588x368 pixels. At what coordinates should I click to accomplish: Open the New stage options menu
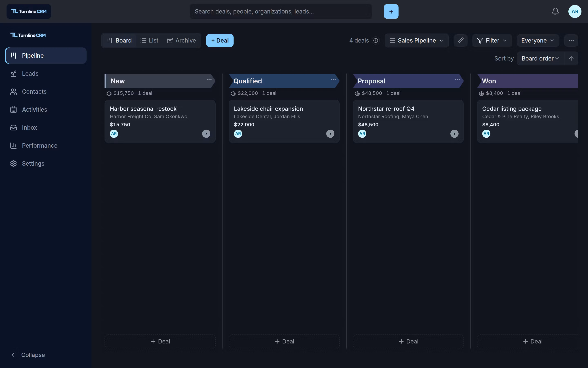[209, 79]
